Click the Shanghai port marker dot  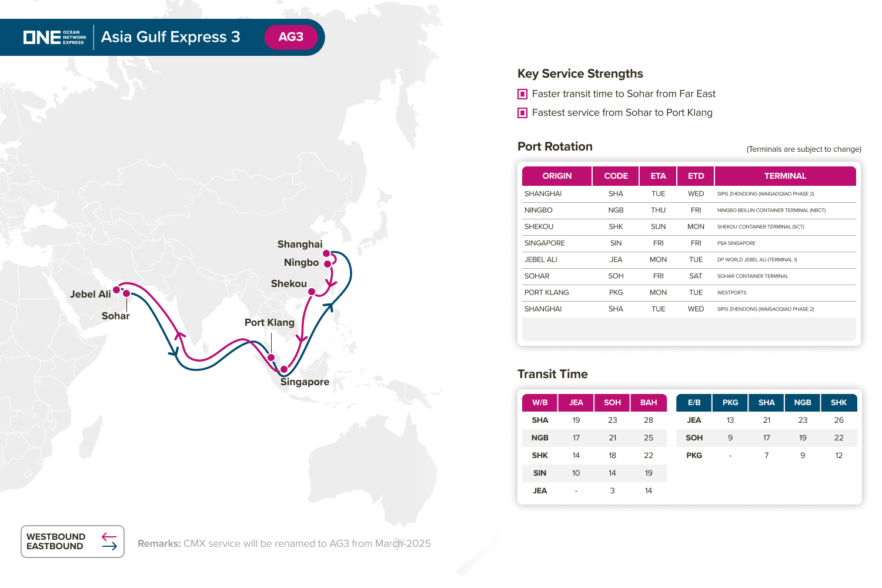pos(326,253)
